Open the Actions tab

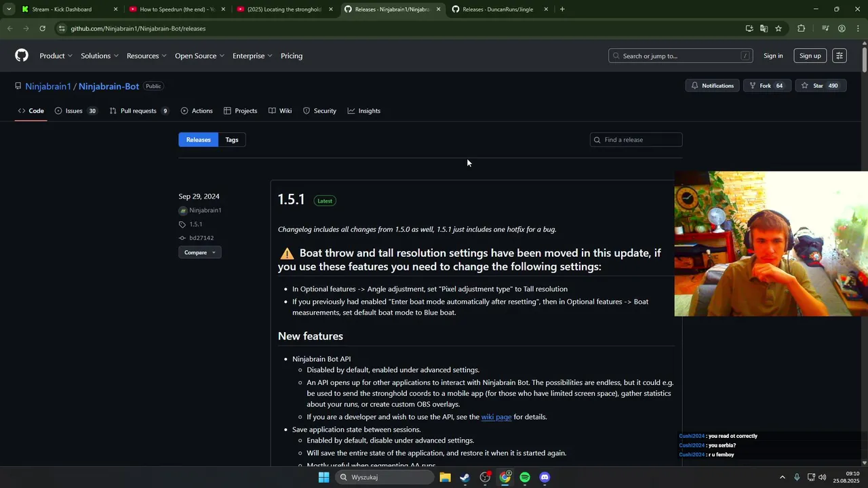(197, 110)
